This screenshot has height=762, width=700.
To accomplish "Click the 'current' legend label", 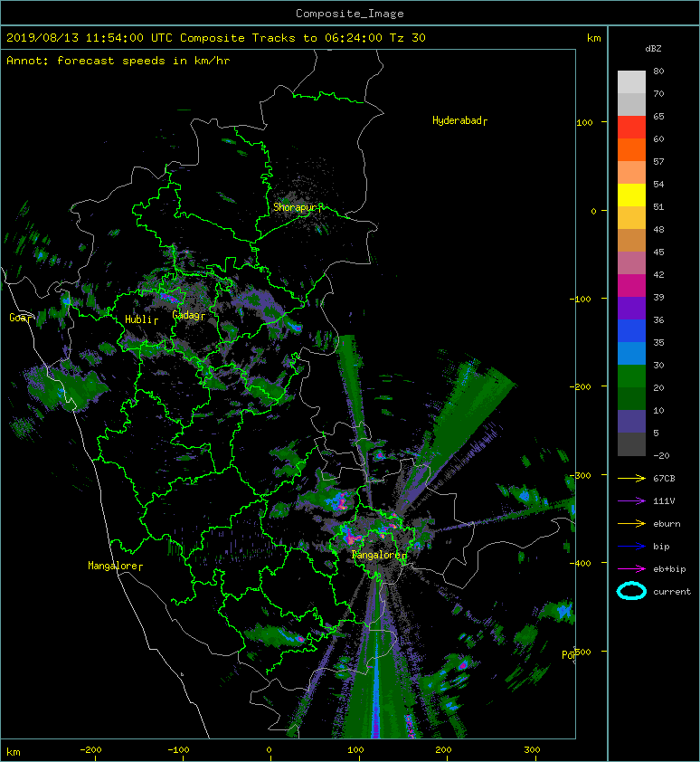I will pyautogui.click(x=672, y=592).
